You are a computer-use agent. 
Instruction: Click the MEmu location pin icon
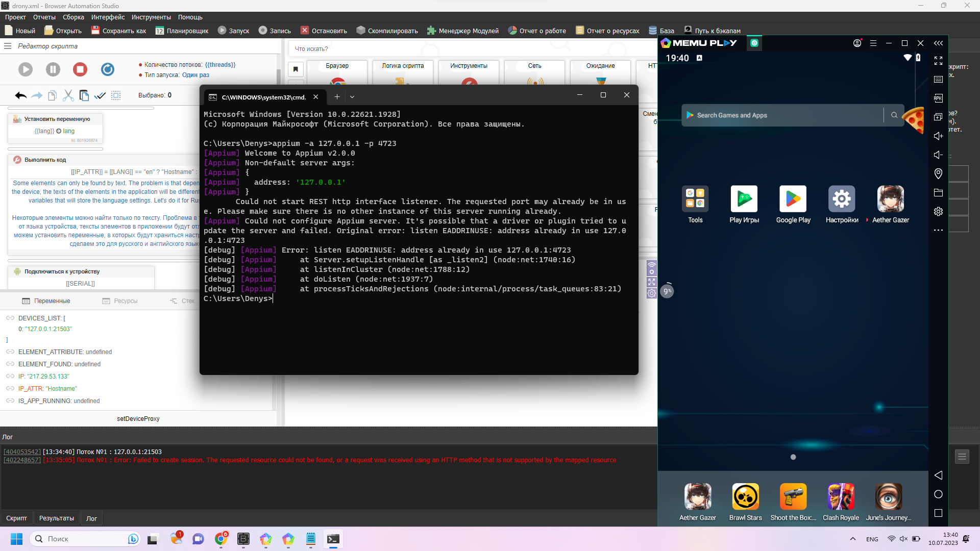(x=938, y=173)
